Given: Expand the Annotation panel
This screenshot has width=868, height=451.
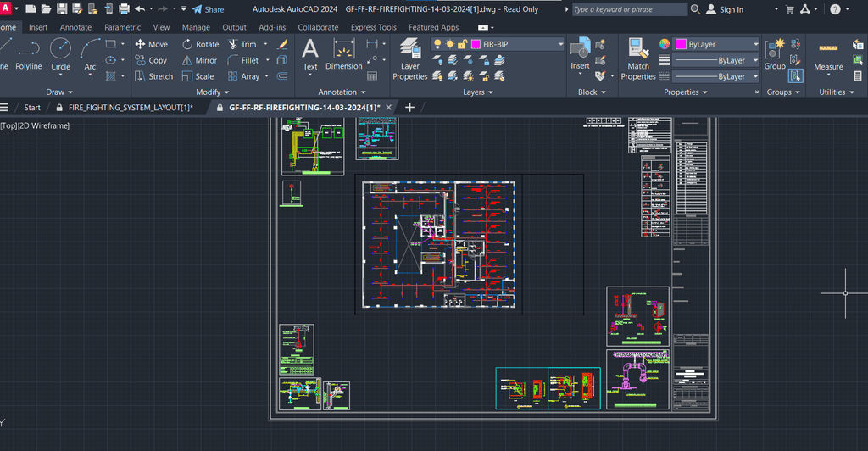Looking at the screenshot, I should pos(342,92).
